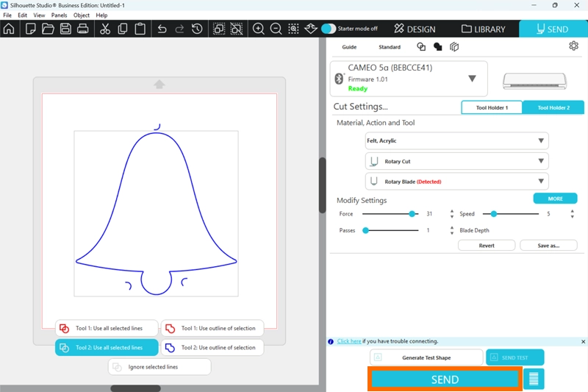Click the Revert button

pos(486,246)
